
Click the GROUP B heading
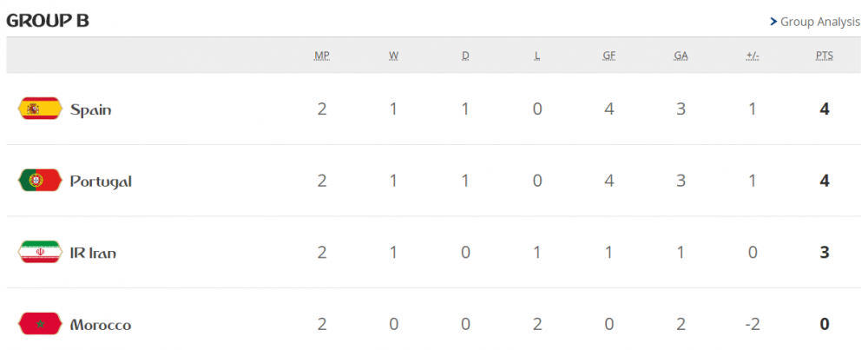coord(48,21)
